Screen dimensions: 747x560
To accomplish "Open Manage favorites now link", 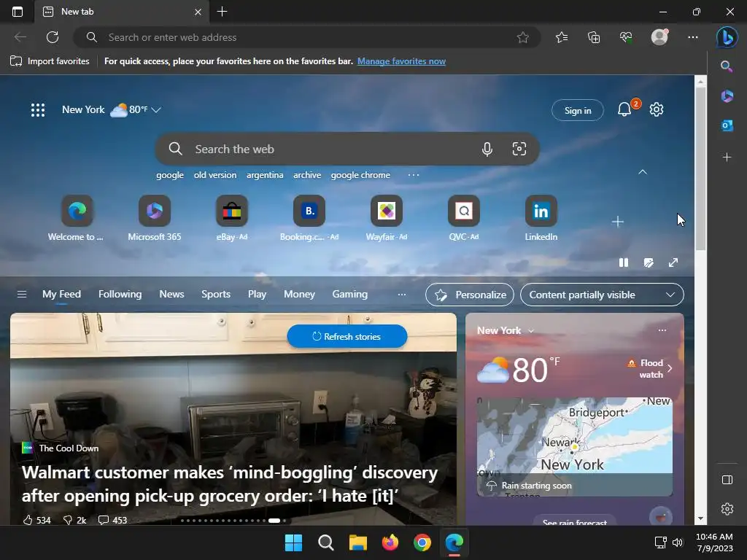I will click(402, 61).
